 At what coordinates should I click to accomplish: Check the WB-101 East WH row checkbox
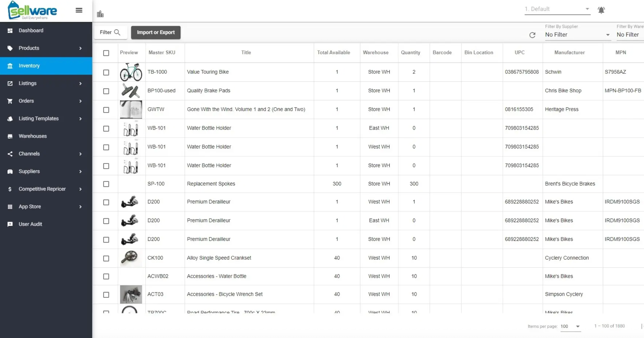tap(106, 129)
